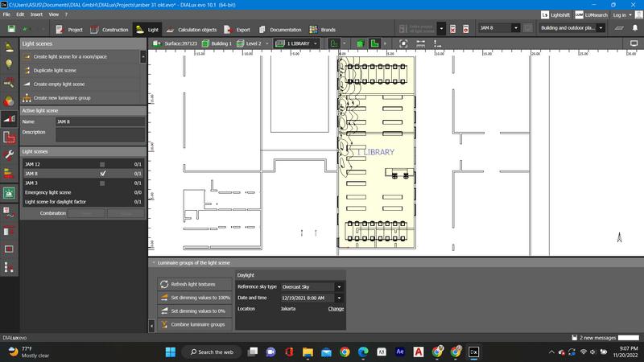Click the Description text field
Viewport: 644px width, 362px height.
click(x=100, y=134)
